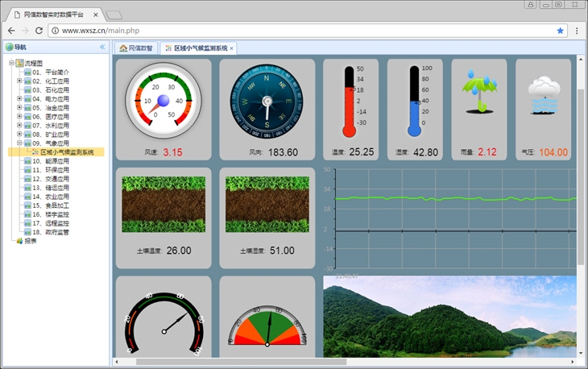
Task: Open 18、政府监管 in the tree
Action: [x=51, y=232]
